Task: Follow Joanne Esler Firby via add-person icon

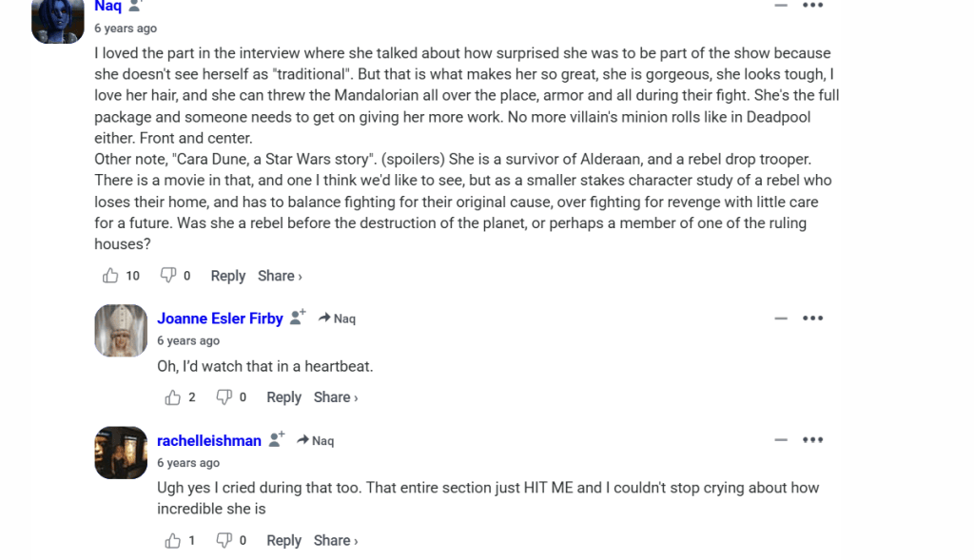Action: [x=298, y=317]
